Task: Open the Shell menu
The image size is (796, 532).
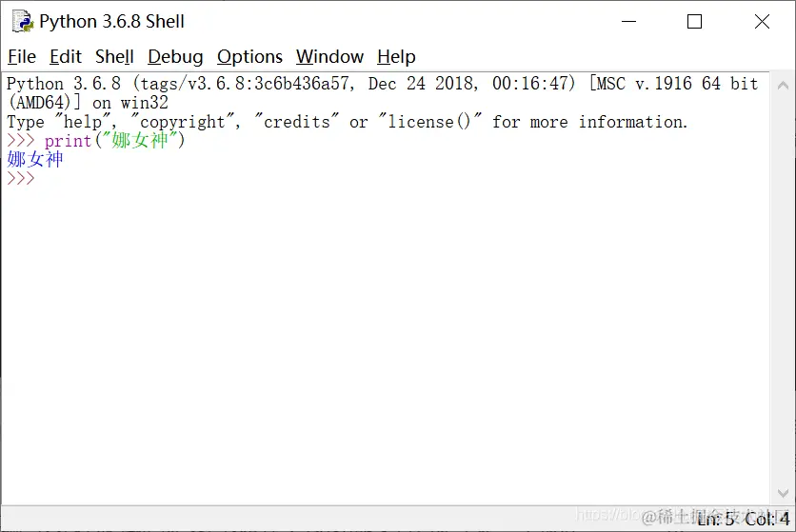Action: [x=114, y=56]
